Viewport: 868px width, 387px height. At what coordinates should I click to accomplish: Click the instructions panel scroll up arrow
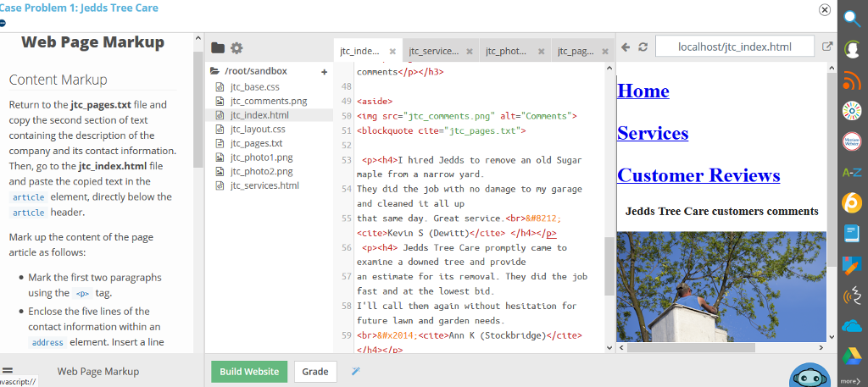(x=198, y=38)
